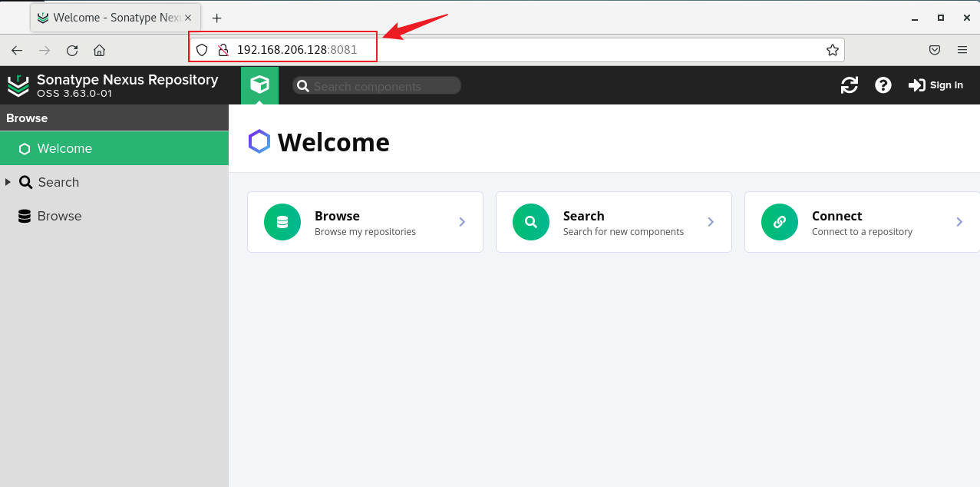Click the insecure connection padlock icon

pyautogui.click(x=223, y=50)
